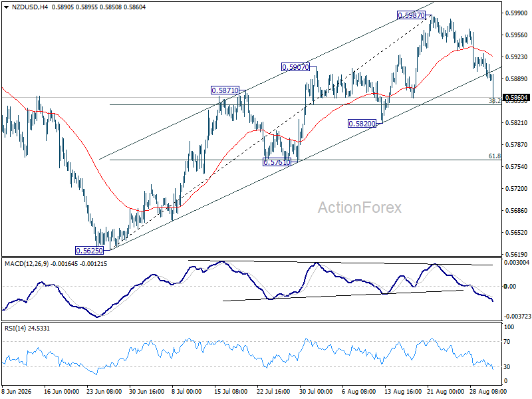The image size is (532, 399).
Task: Click the 0.58200 low price label
Action: tap(362, 124)
